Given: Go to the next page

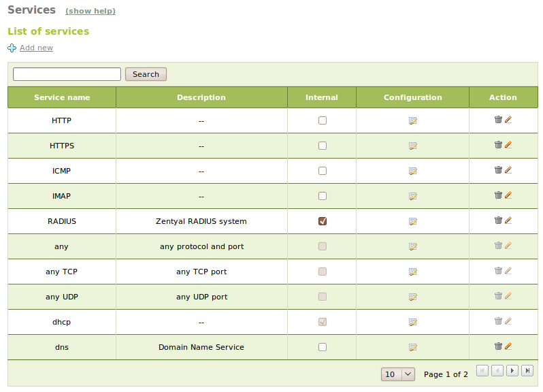Looking at the screenshot, I should click(512, 371).
